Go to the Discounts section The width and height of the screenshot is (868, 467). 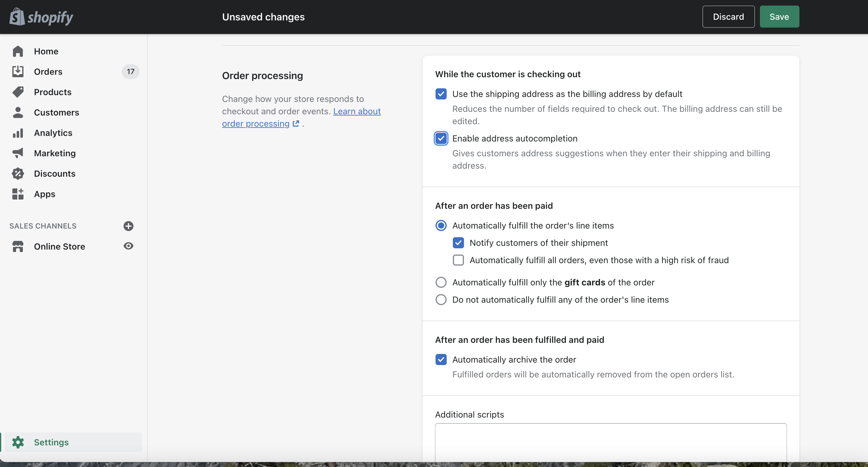pyautogui.click(x=55, y=174)
